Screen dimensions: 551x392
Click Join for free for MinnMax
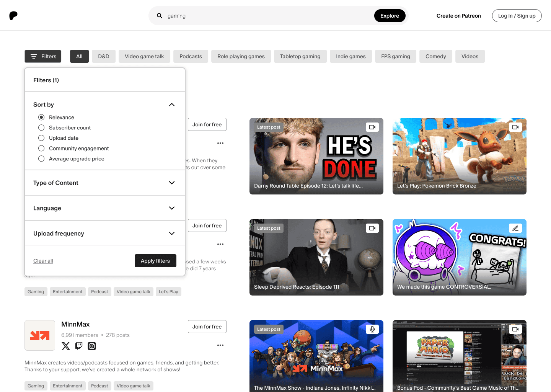pos(207,327)
